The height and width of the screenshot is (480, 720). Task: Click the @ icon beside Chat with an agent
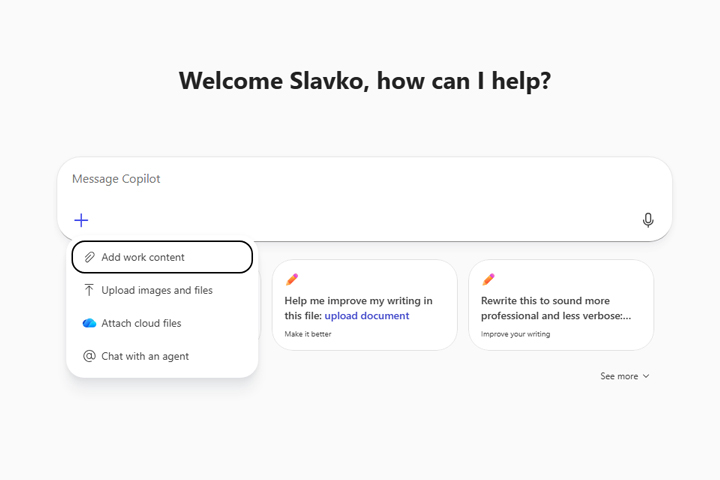(89, 356)
